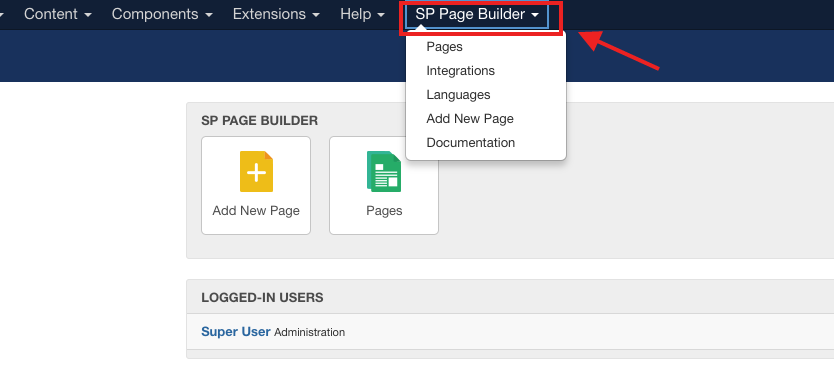Open the Help menu
This screenshot has width=834, height=365.
pos(362,14)
